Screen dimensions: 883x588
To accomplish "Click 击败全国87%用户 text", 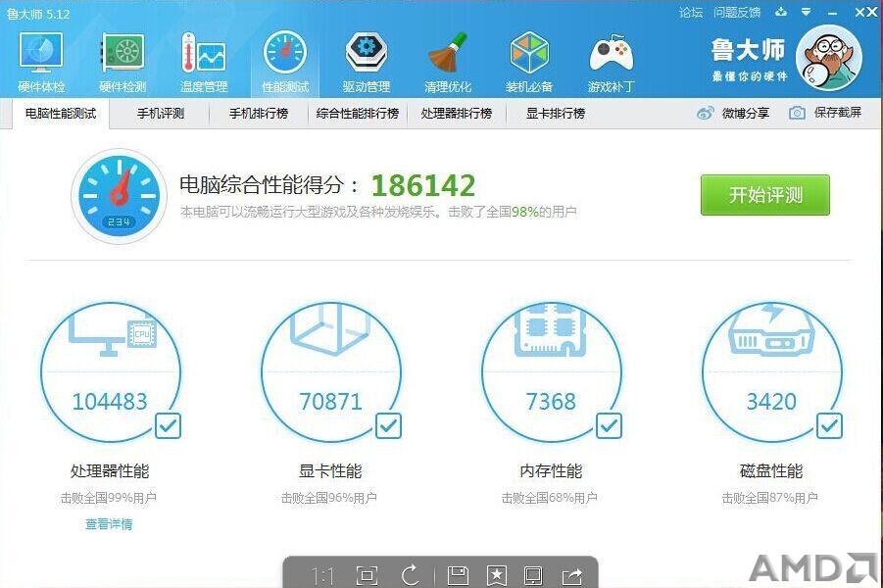I will pos(770,498).
